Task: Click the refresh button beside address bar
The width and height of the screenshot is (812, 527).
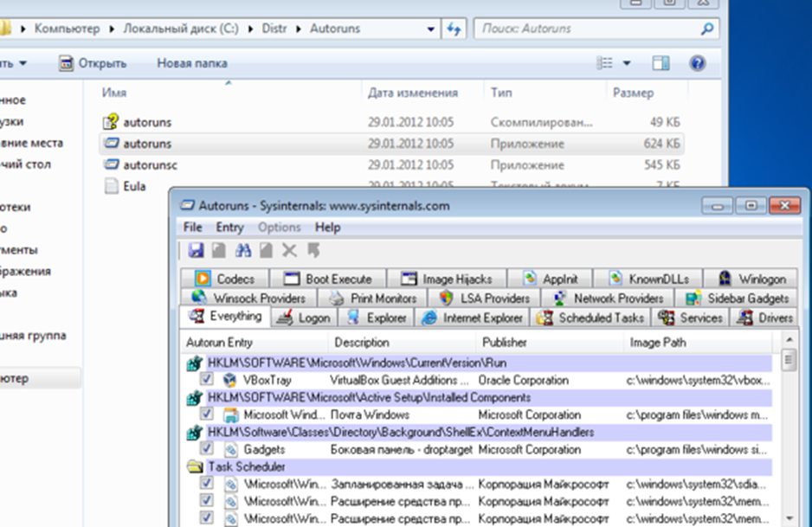Action: [454, 29]
